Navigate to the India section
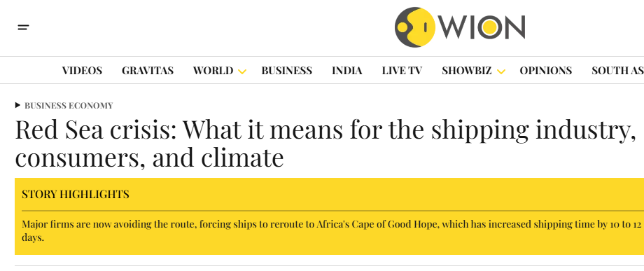644x271 pixels. pyautogui.click(x=347, y=71)
